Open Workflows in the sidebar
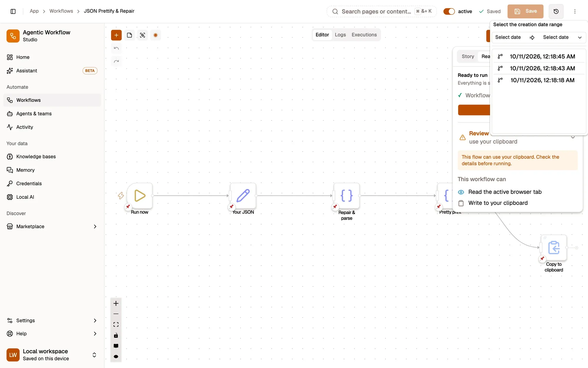Viewport: 588px width, 368px height. (x=52, y=100)
